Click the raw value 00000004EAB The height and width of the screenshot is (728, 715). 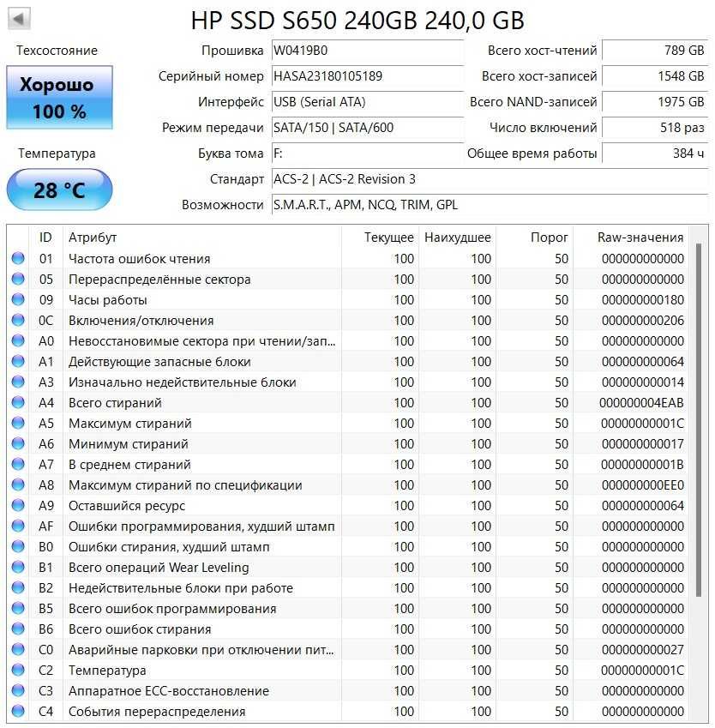(641, 402)
